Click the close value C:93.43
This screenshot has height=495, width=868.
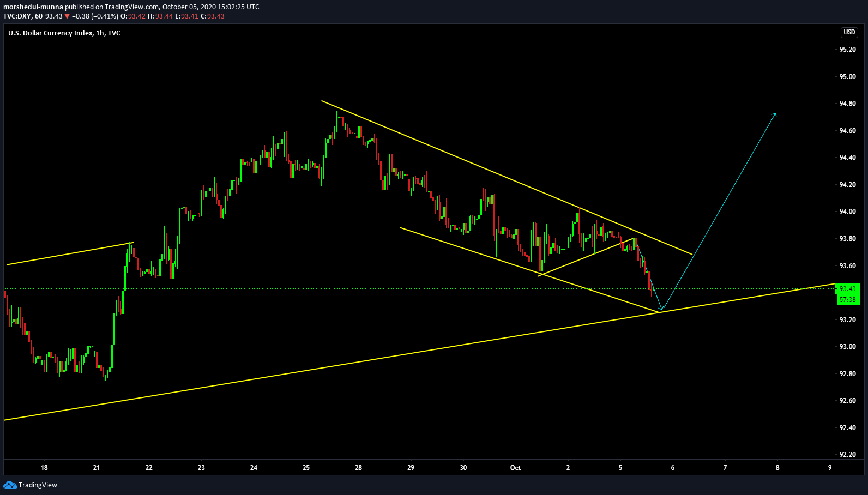(213, 16)
